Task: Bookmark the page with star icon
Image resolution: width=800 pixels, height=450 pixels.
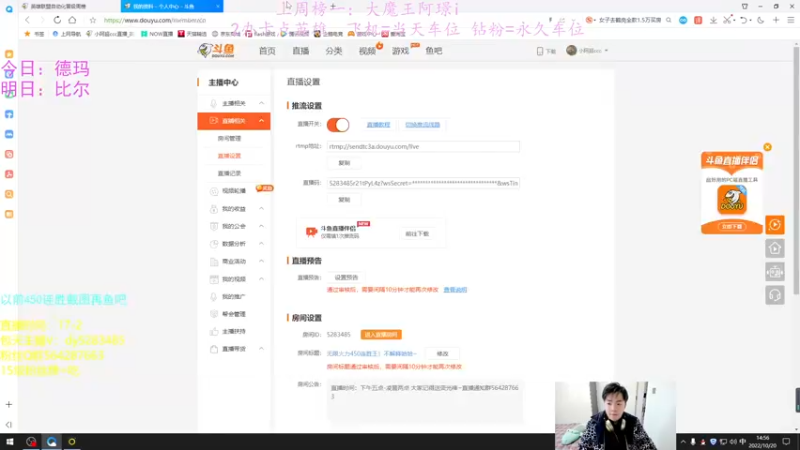Action: [92, 20]
